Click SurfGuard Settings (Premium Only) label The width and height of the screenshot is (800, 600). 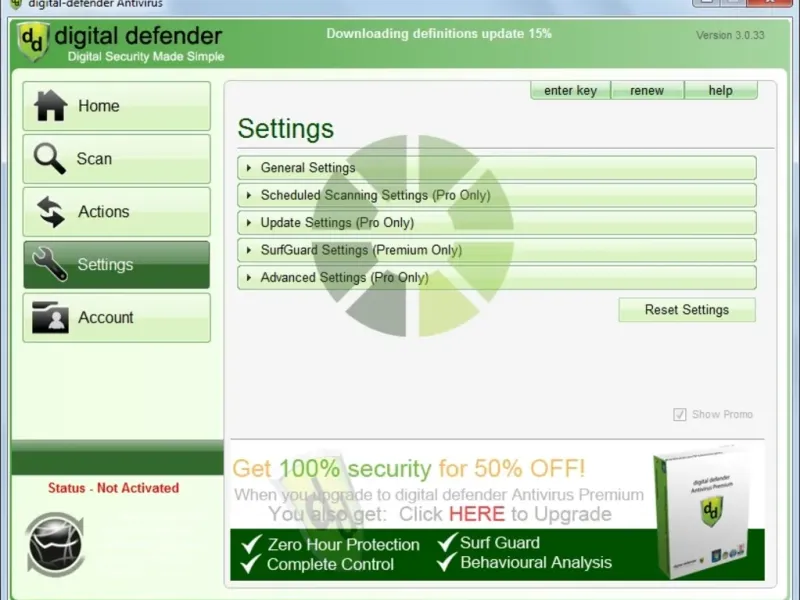coord(361,250)
